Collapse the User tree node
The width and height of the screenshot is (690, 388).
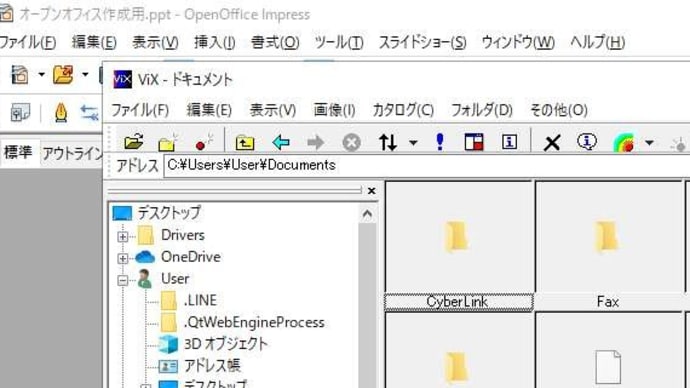tap(123, 280)
